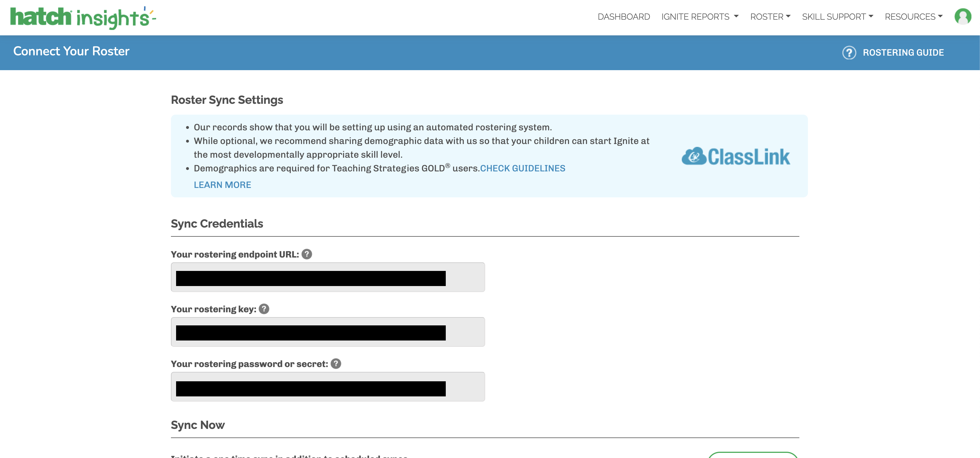
Task: Click help icon next to endpoint URL label
Action: point(306,254)
